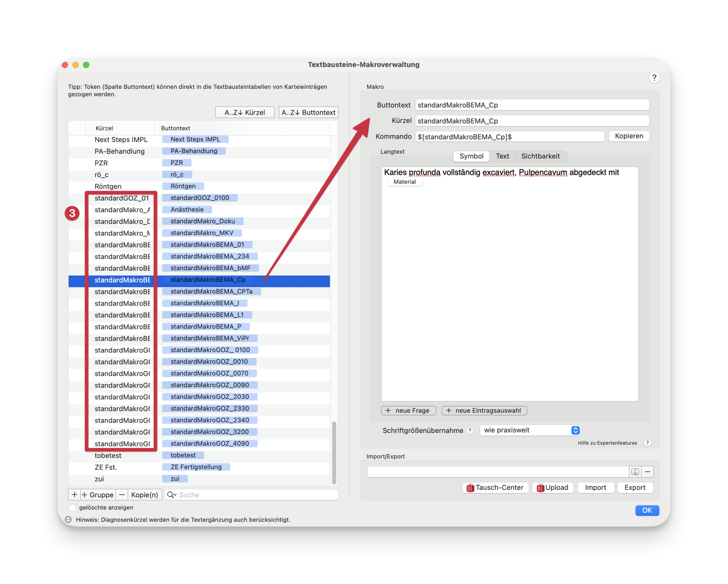The height and width of the screenshot is (584, 728).
Task: Click the Export button
Action: point(635,488)
